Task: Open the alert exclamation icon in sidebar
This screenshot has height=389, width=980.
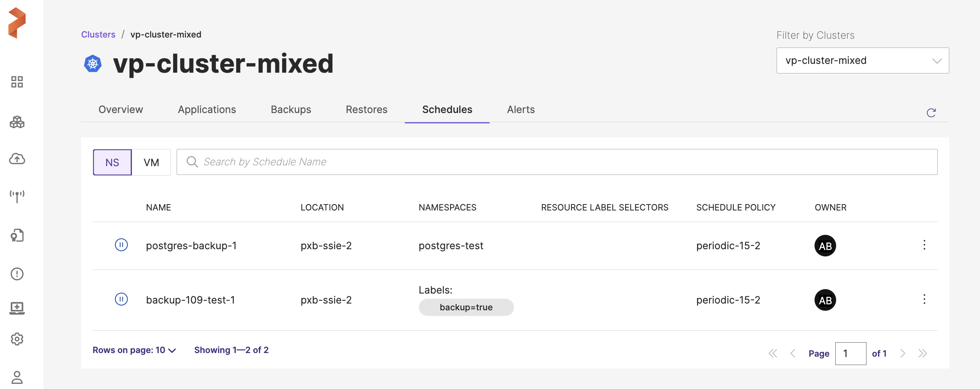Action: pyautogui.click(x=17, y=274)
